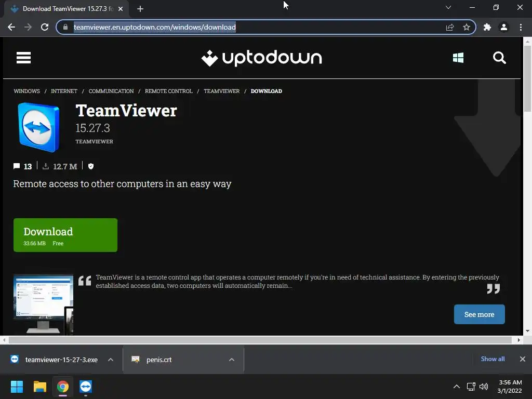Open the Chrome profile icon
The width and height of the screenshot is (532, 399).
click(504, 27)
